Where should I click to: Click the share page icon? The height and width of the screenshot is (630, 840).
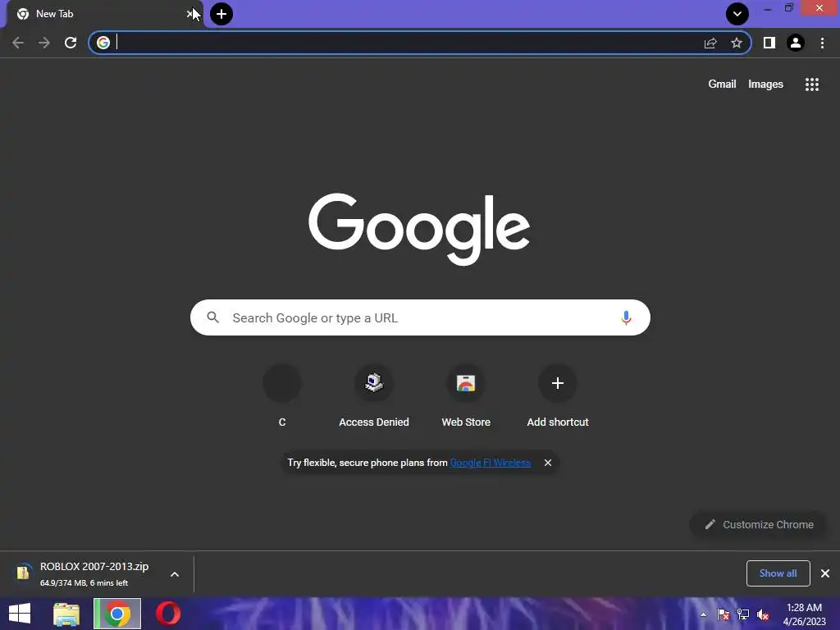(x=710, y=43)
